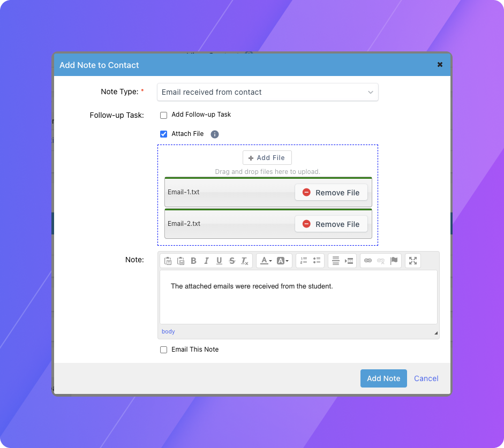The width and height of the screenshot is (504, 448).
Task: Remove text formatting with the Tx icon
Action: click(x=245, y=261)
